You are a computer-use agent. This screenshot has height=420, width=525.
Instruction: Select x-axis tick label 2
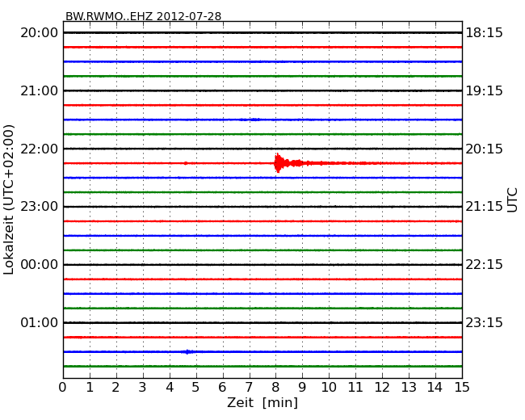(115, 388)
